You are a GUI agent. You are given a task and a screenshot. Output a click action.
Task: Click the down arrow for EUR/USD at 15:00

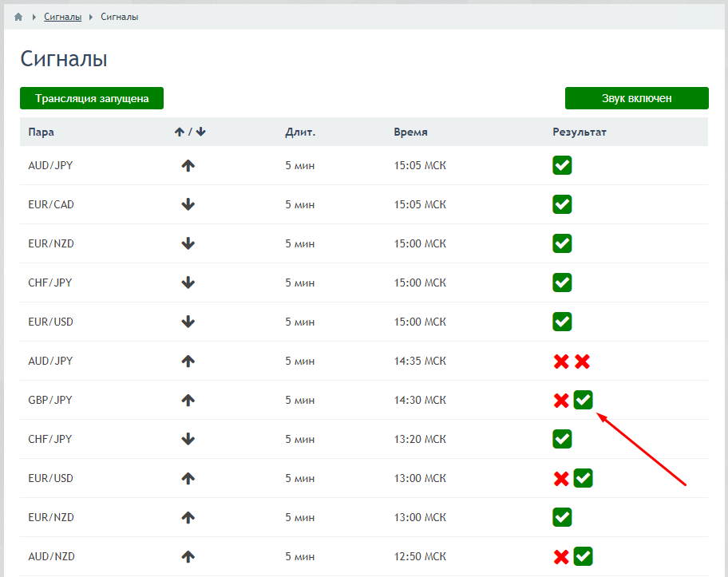click(188, 322)
